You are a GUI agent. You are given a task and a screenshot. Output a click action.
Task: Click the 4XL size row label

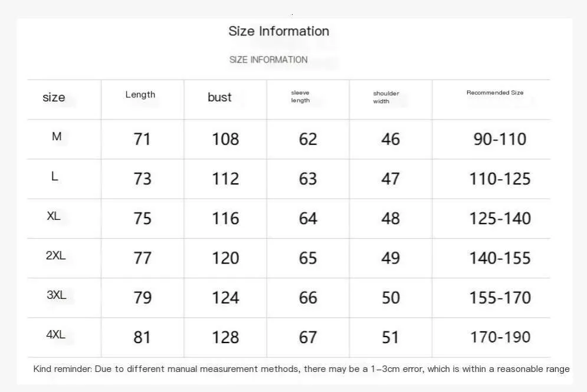(x=55, y=335)
